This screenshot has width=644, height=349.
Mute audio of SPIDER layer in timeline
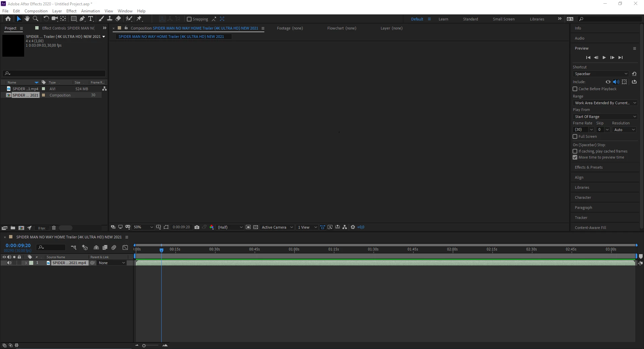[x=9, y=263]
